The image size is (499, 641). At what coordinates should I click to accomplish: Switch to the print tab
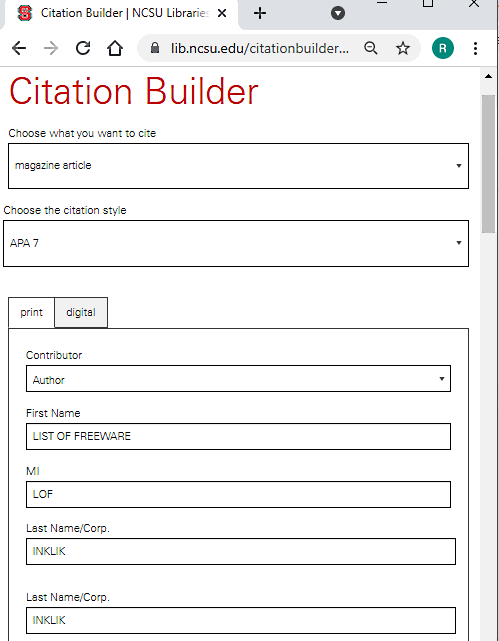pyautogui.click(x=31, y=313)
